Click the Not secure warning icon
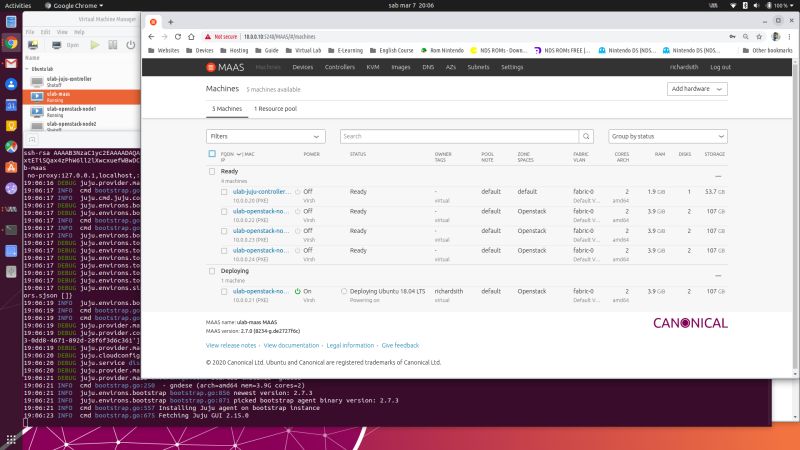The height and width of the screenshot is (450, 800). [x=208, y=37]
